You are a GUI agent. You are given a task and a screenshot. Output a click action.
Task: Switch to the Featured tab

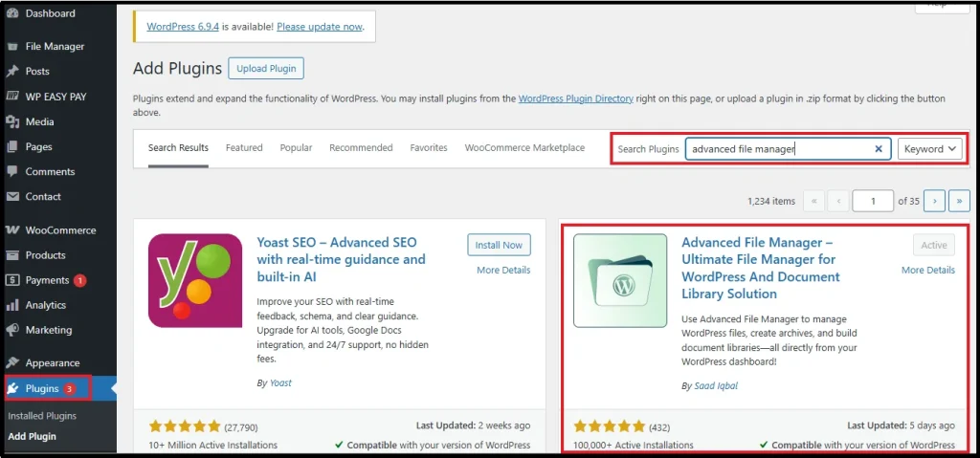pos(244,147)
